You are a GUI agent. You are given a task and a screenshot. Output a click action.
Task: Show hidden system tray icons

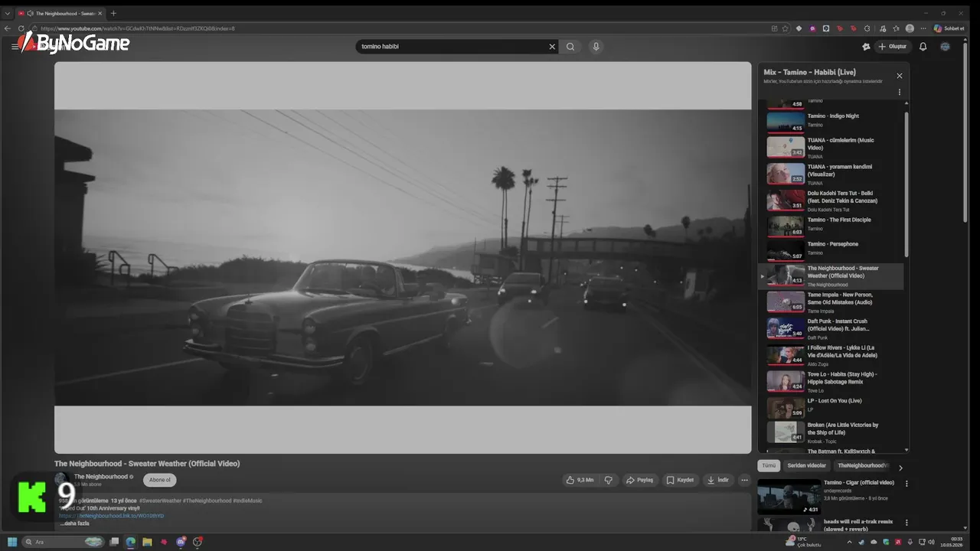point(850,542)
